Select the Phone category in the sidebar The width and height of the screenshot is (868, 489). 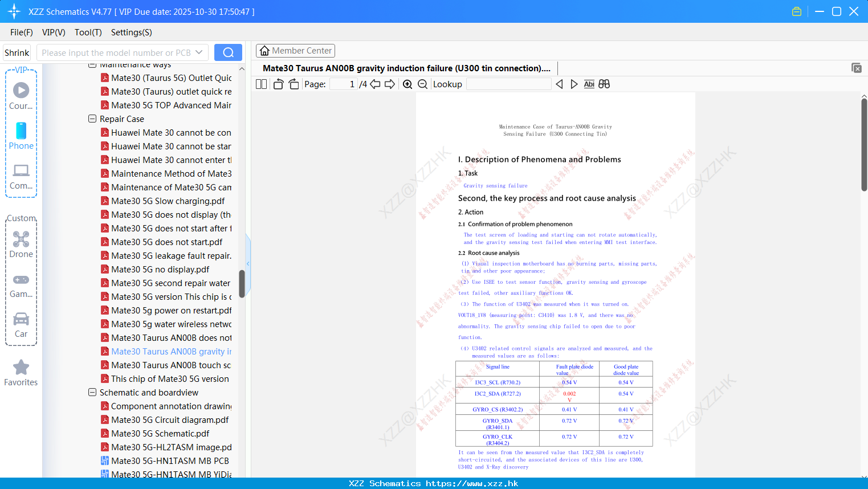coord(21,136)
